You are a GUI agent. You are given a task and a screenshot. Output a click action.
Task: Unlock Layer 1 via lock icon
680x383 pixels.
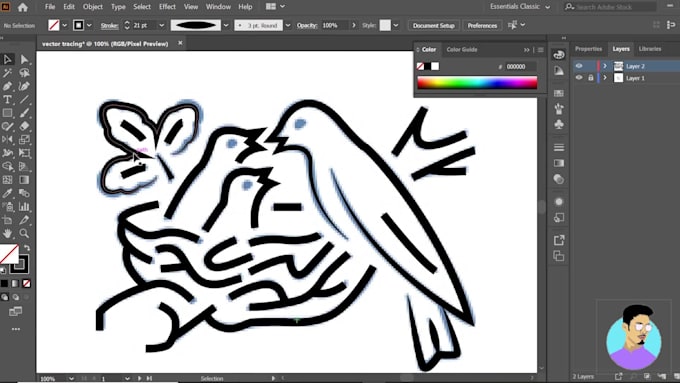590,78
